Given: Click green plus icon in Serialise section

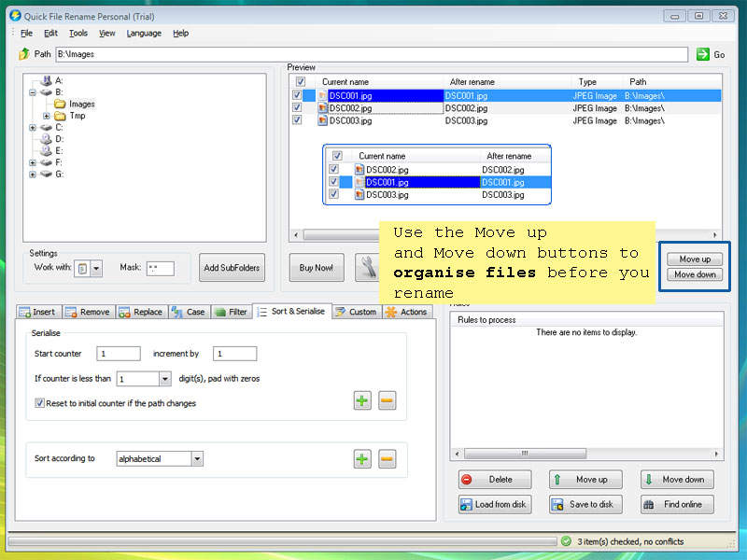Looking at the screenshot, I should (x=362, y=400).
